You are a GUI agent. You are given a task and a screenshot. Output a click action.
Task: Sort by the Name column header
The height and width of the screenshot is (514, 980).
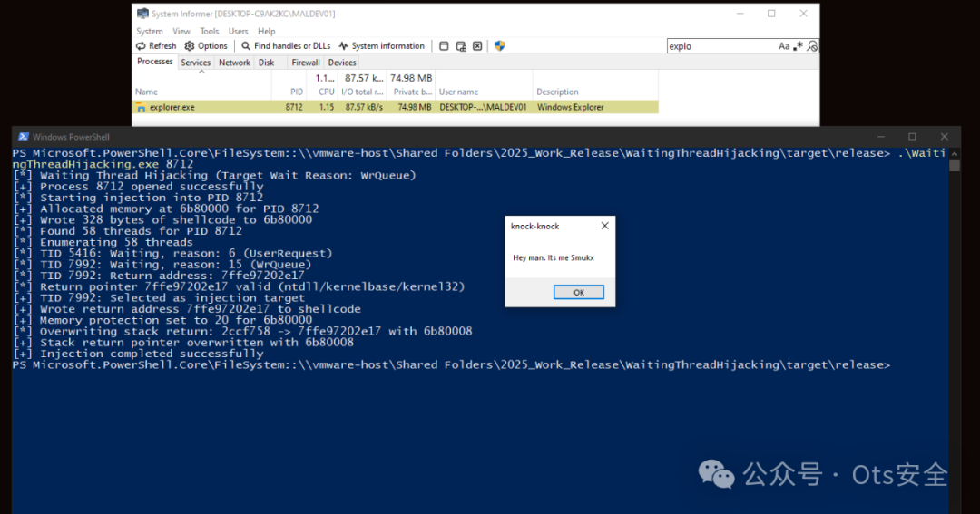click(202, 92)
